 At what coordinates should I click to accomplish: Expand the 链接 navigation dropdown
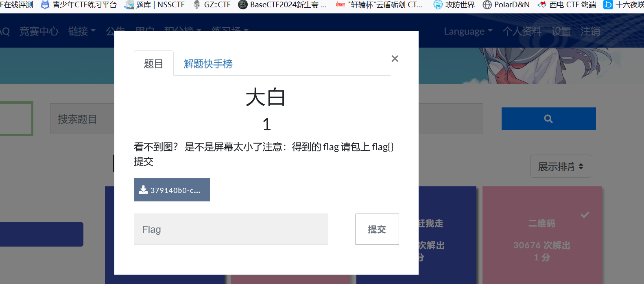pos(82,31)
